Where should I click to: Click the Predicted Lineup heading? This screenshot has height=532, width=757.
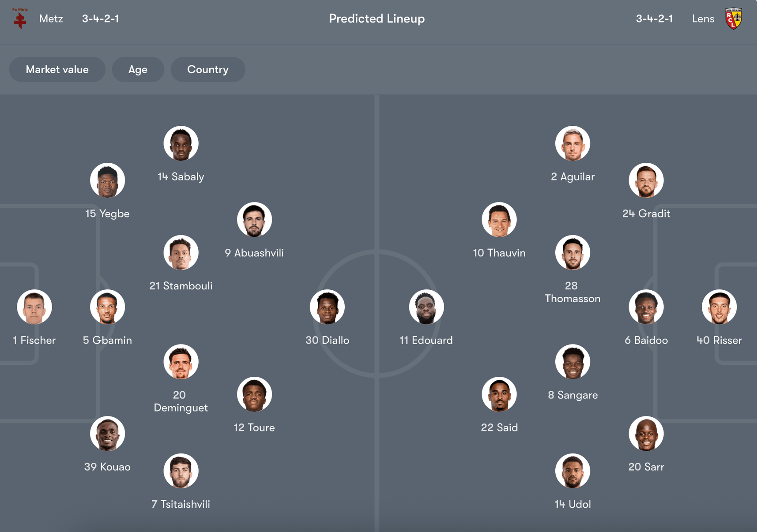pyautogui.click(x=377, y=19)
